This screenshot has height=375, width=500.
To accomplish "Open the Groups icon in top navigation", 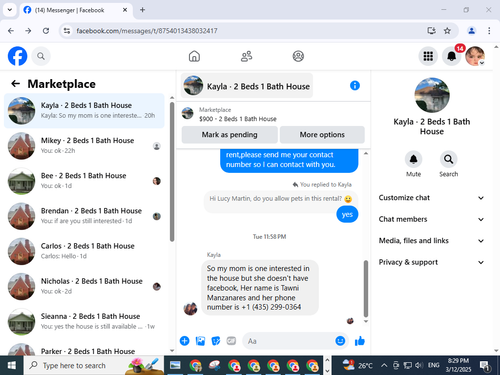I will point(298,56).
